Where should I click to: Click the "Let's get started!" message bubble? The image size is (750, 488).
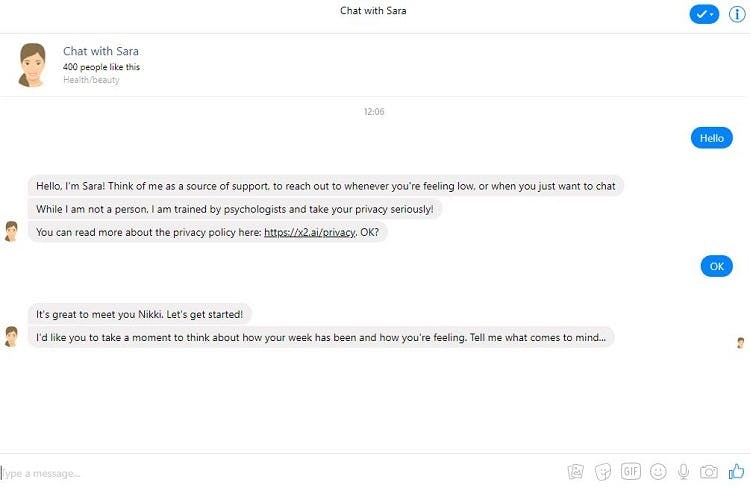[139, 313]
